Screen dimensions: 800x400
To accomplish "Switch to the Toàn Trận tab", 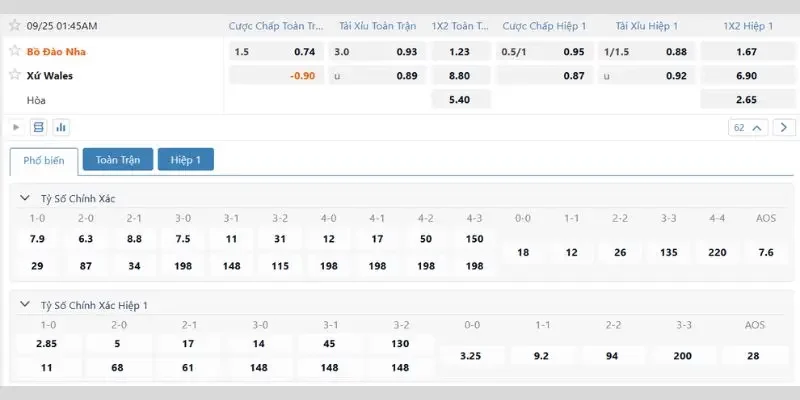I will pyautogui.click(x=118, y=160).
